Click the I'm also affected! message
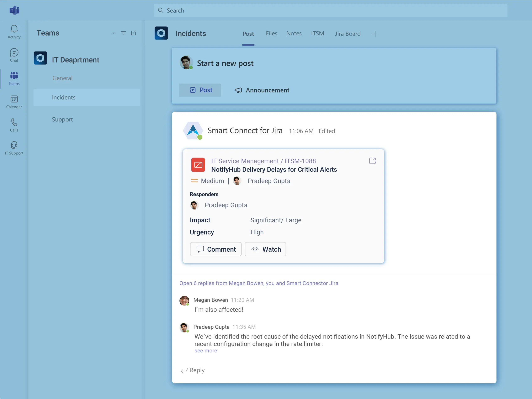532x399 pixels. click(x=219, y=309)
